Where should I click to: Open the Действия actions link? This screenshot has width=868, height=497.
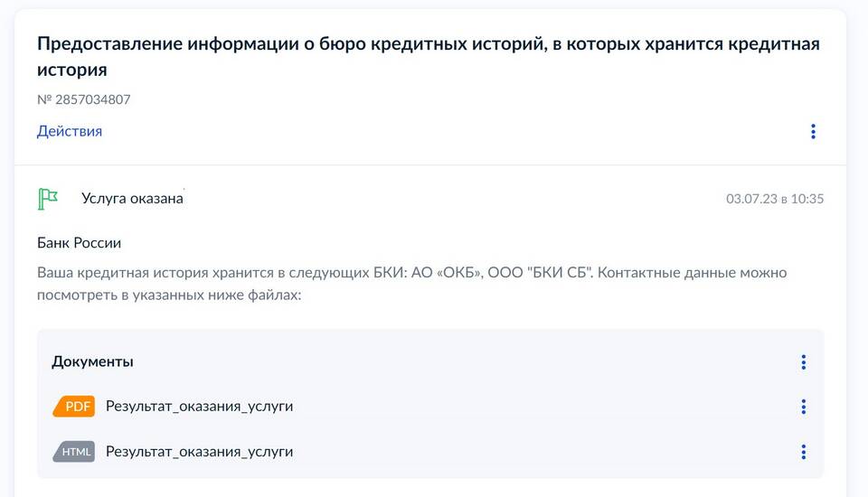tap(70, 131)
